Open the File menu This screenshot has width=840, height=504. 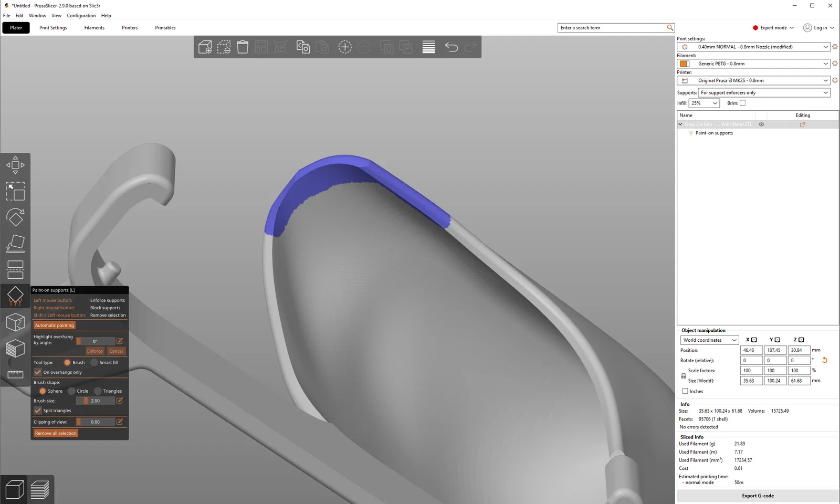point(6,16)
